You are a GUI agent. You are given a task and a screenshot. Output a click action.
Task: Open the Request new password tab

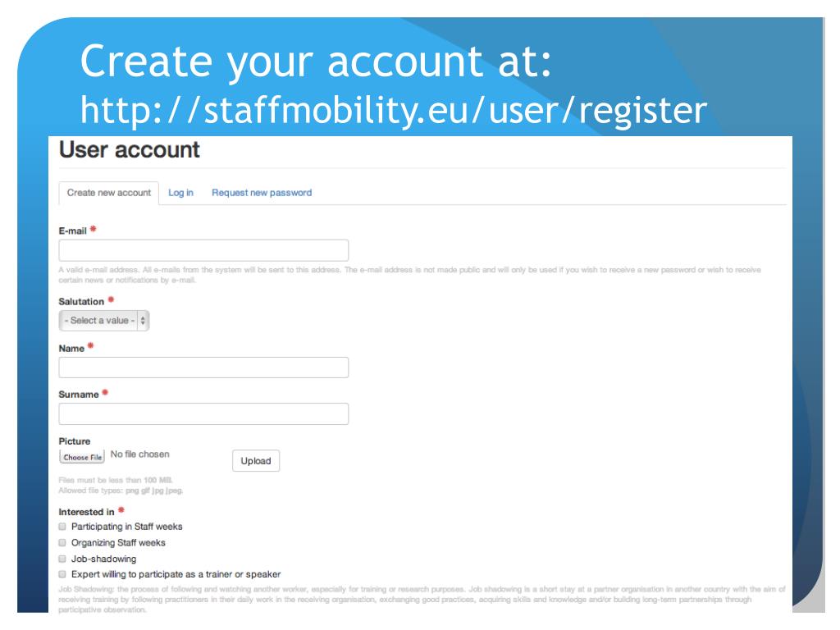tap(262, 193)
